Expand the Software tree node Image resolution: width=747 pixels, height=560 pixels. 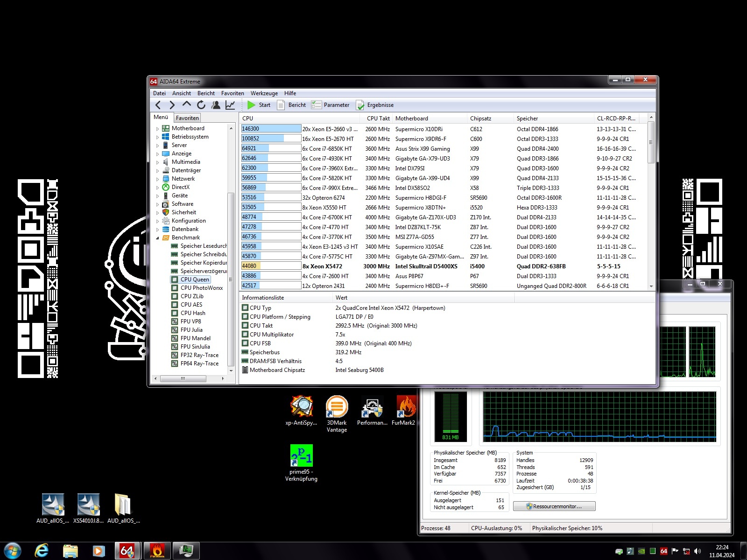point(157,204)
